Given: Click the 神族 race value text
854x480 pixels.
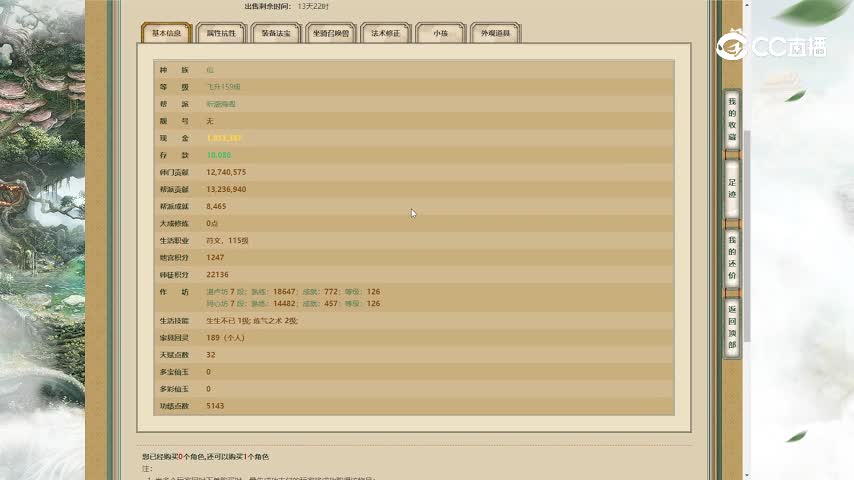Looking at the screenshot, I should coord(210,70).
